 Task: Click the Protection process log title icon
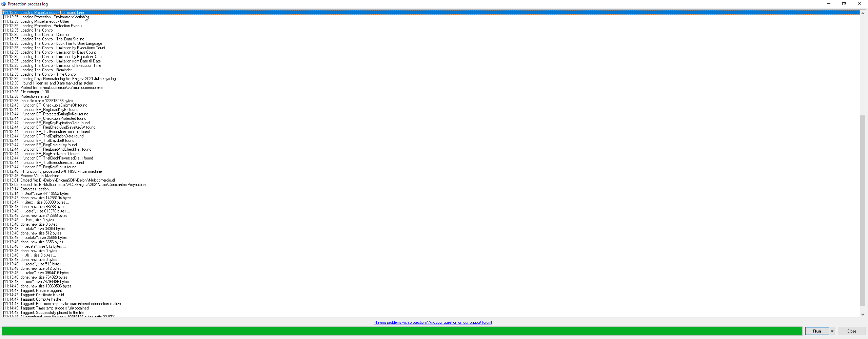4,4
